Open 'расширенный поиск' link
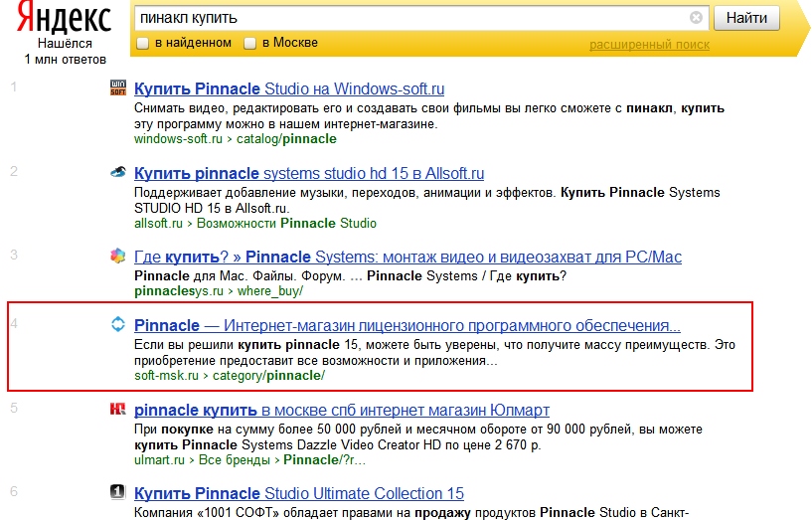 click(x=649, y=45)
